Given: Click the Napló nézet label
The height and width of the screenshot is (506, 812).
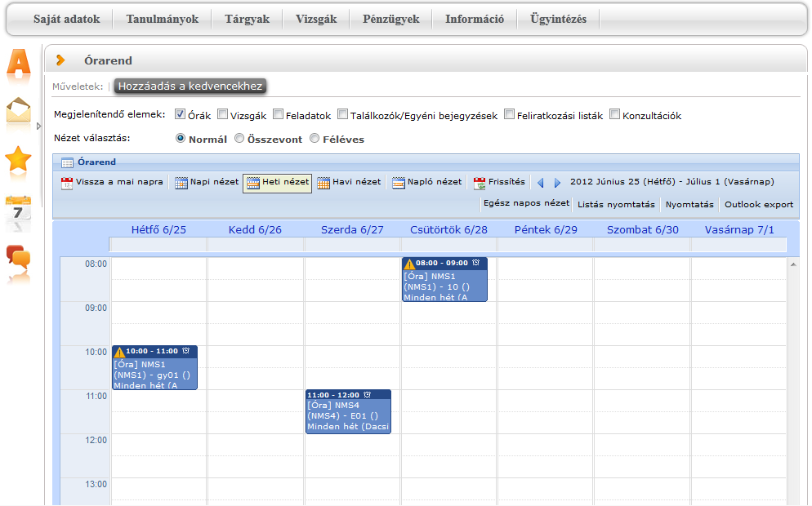Looking at the screenshot, I should pyautogui.click(x=434, y=182).
